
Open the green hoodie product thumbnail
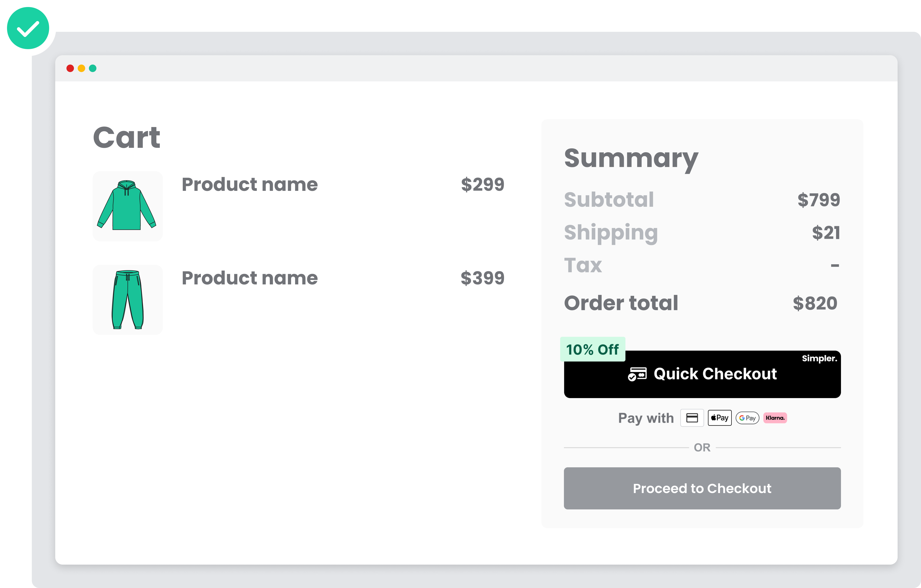click(x=127, y=206)
